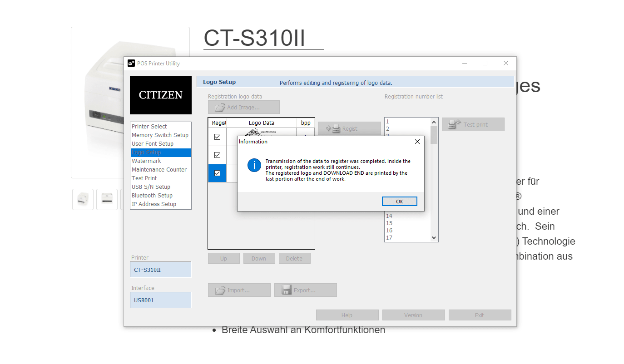
Task: Select registration number 14
Action: pos(407,216)
